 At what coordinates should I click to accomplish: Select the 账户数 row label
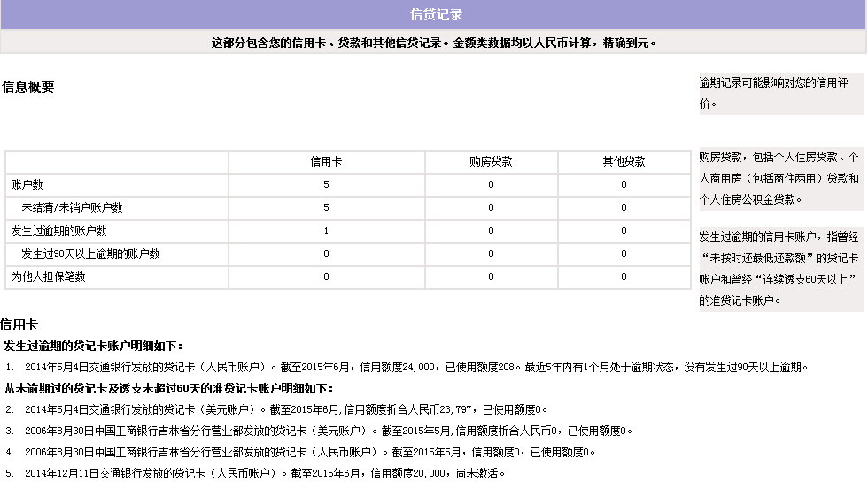pos(27,184)
